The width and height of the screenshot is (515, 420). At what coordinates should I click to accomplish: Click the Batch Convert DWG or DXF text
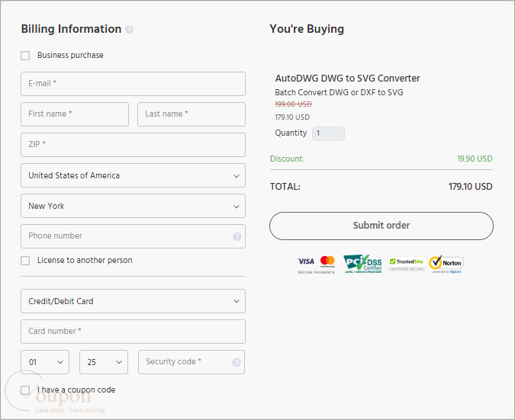(x=339, y=92)
